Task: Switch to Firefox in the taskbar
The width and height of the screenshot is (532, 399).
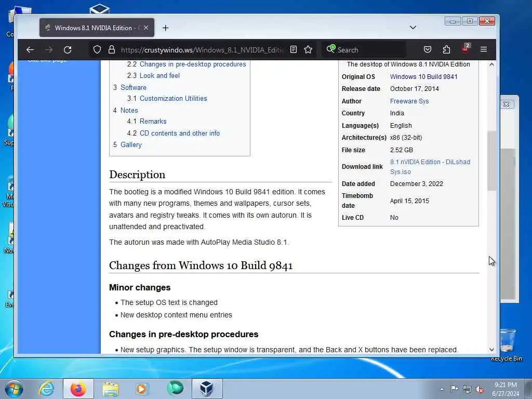Action: click(78, 389)
